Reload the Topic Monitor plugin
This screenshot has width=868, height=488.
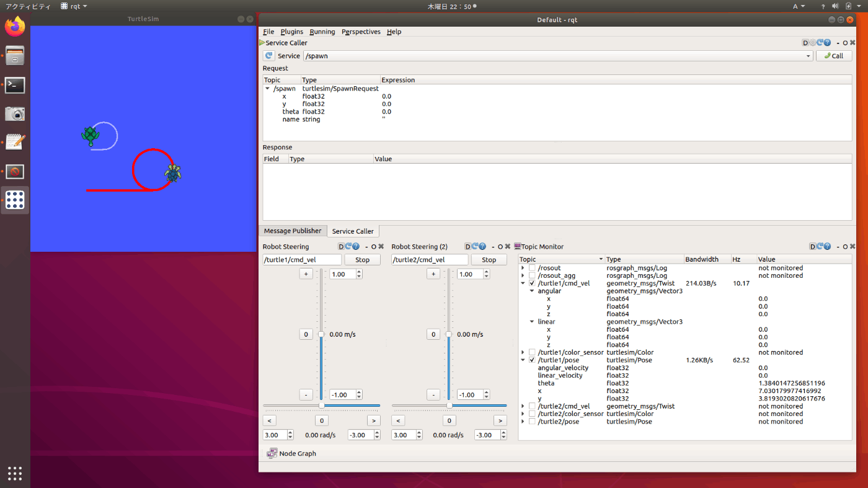tap(820, 246)
